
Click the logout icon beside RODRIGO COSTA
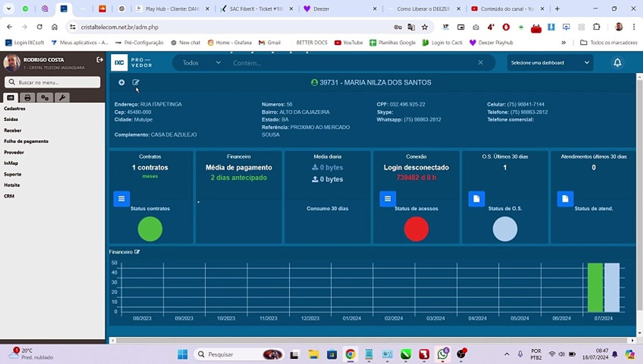[x=100, y=60]
